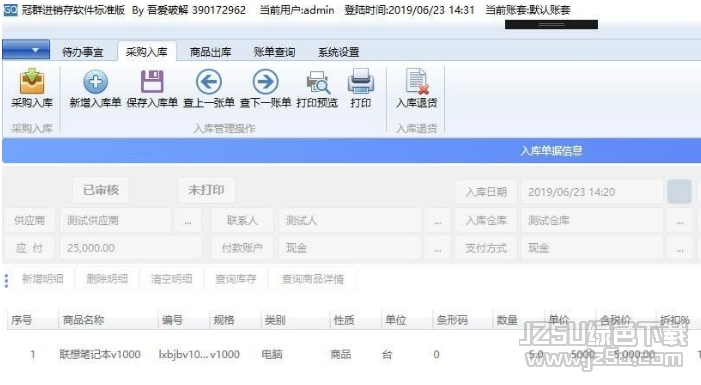
Task: Click the 已审核 status button
Action: (x=101, y=190)
